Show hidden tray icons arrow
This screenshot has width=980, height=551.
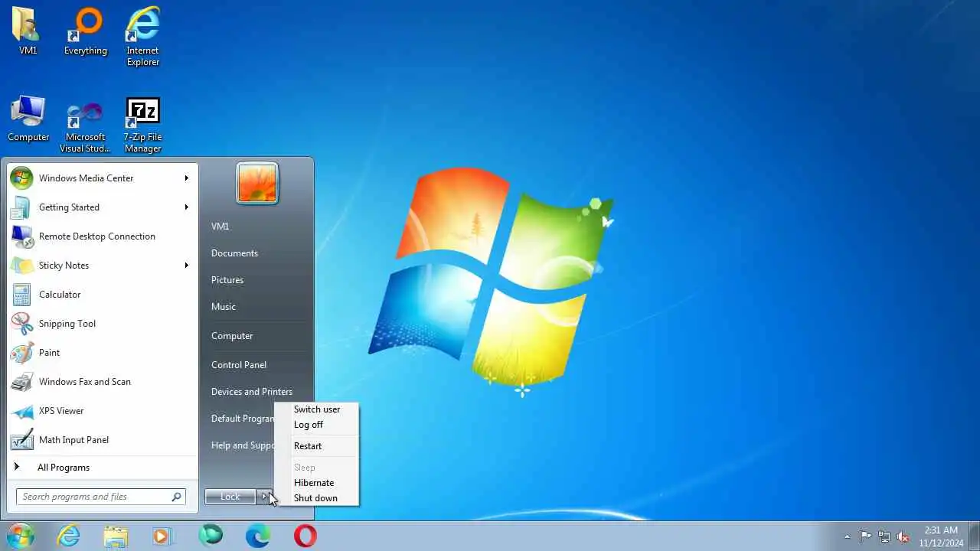[847, 536]
